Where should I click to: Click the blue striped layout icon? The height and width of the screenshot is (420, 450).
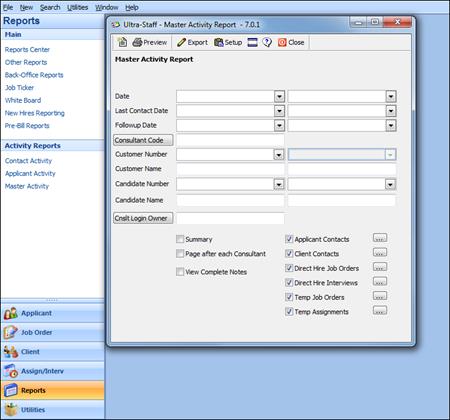(252, 42)
